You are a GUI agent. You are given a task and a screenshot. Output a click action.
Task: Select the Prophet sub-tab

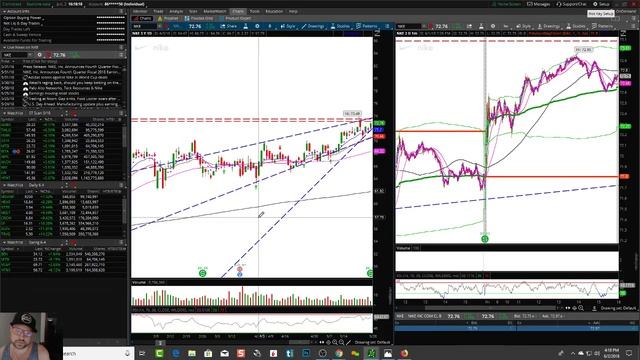coord(168,18)
